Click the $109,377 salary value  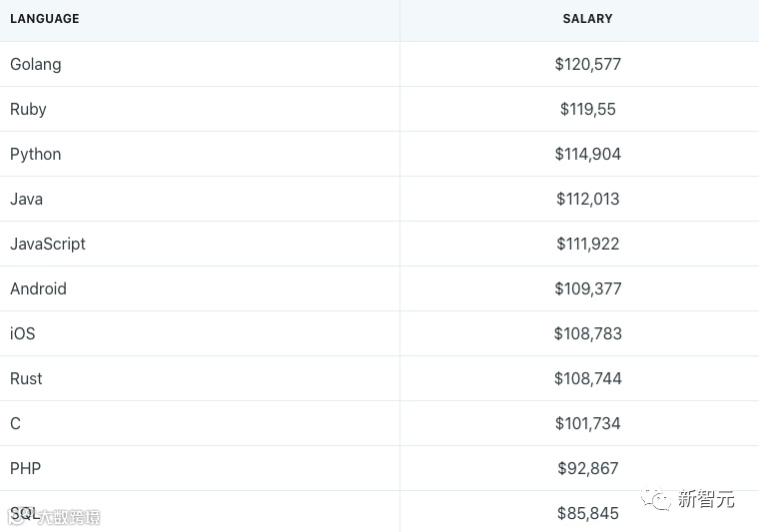pyautogui.click(x=588, y=288)
